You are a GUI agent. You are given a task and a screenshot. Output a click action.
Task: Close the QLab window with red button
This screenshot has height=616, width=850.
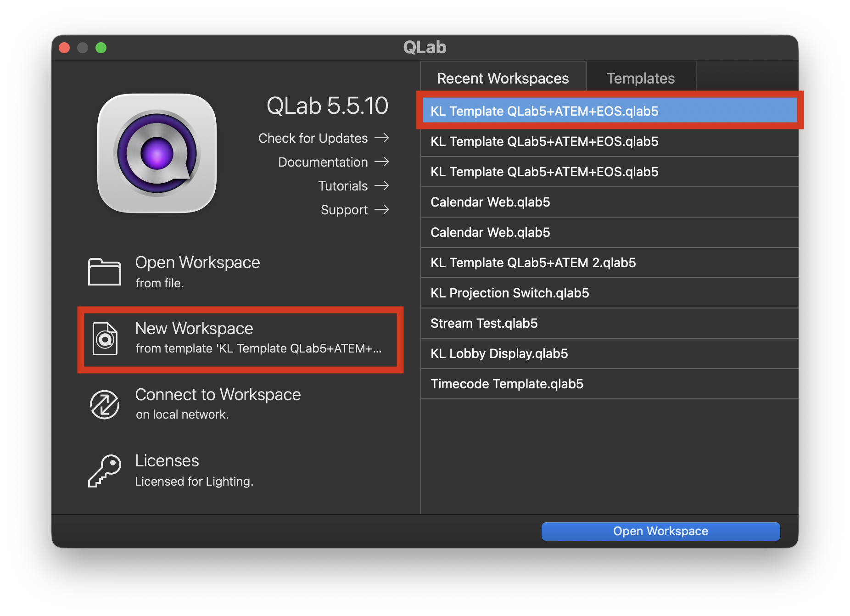coord(64,48)
